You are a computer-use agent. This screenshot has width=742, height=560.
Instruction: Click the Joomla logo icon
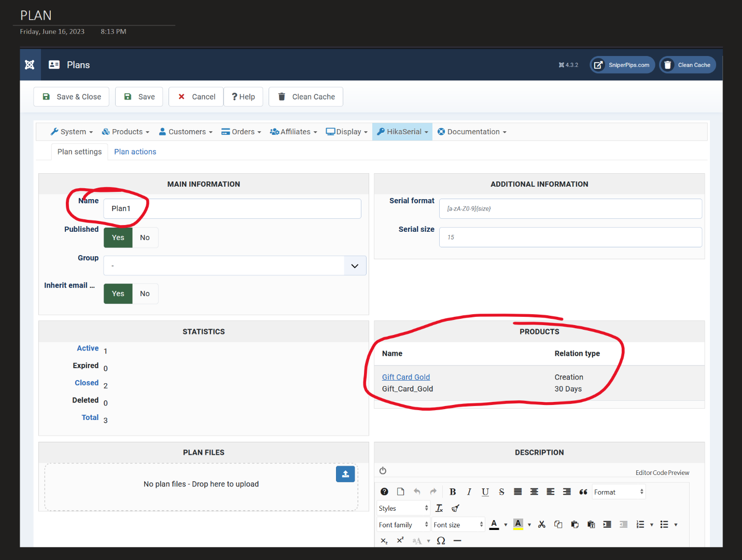(x=30, y=65)
